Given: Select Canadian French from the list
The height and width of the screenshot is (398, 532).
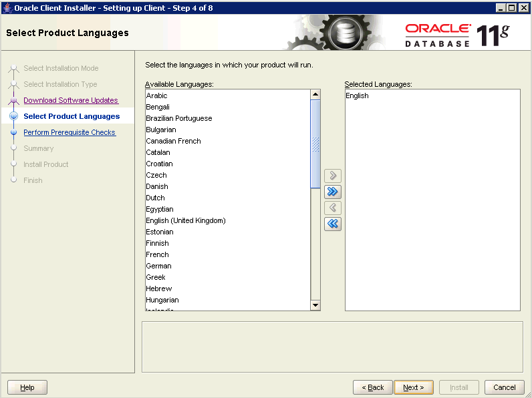Looking at the screenshot, I should click(173, 141).
